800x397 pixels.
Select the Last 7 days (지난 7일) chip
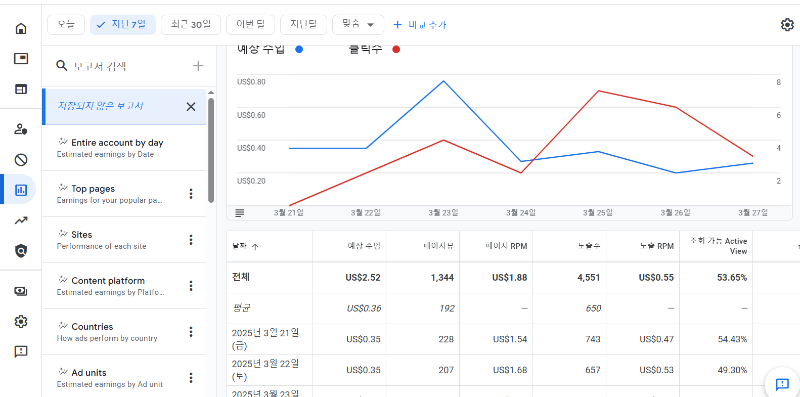122,24
